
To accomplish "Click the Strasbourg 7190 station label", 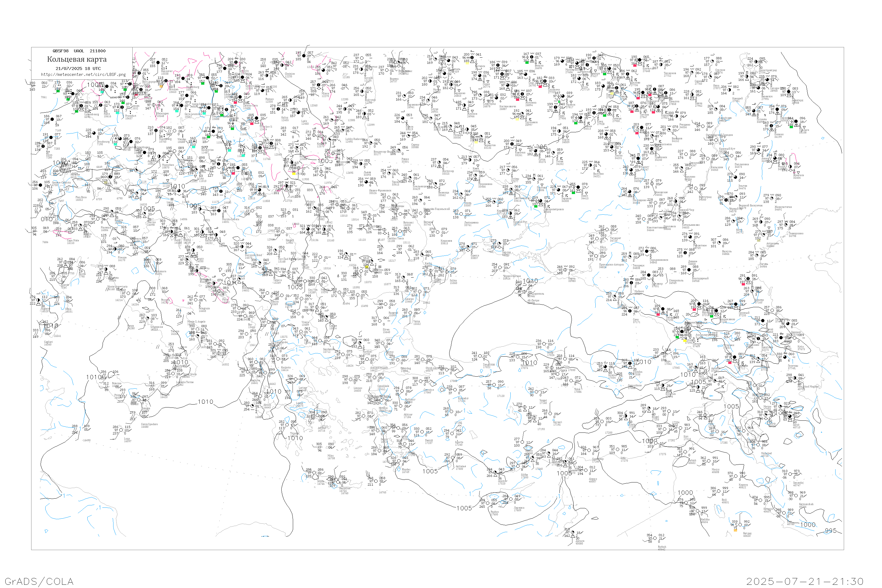I will tap(103, 143).
